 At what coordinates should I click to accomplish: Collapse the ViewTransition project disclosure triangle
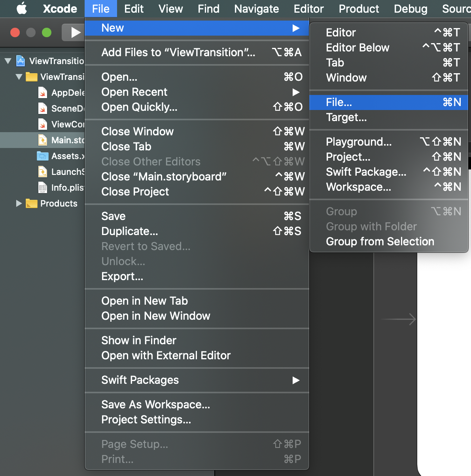click(8, 61)
